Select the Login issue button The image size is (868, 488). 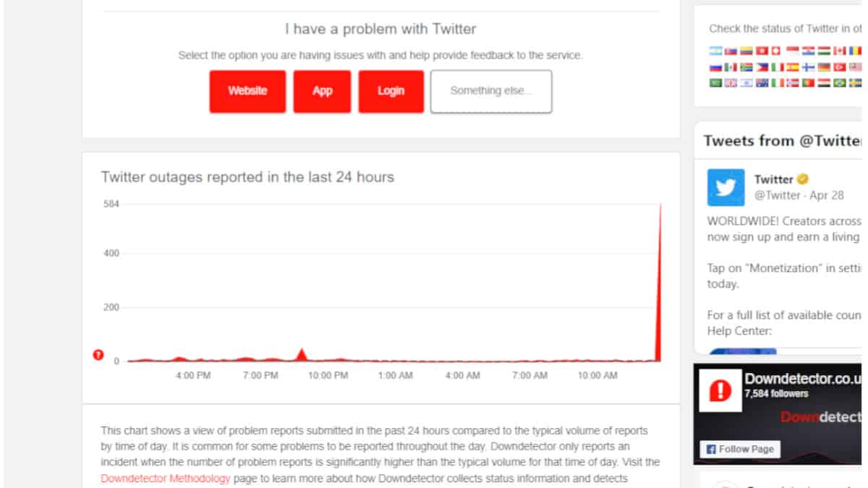pyautogui.click(x=391, y=91)
